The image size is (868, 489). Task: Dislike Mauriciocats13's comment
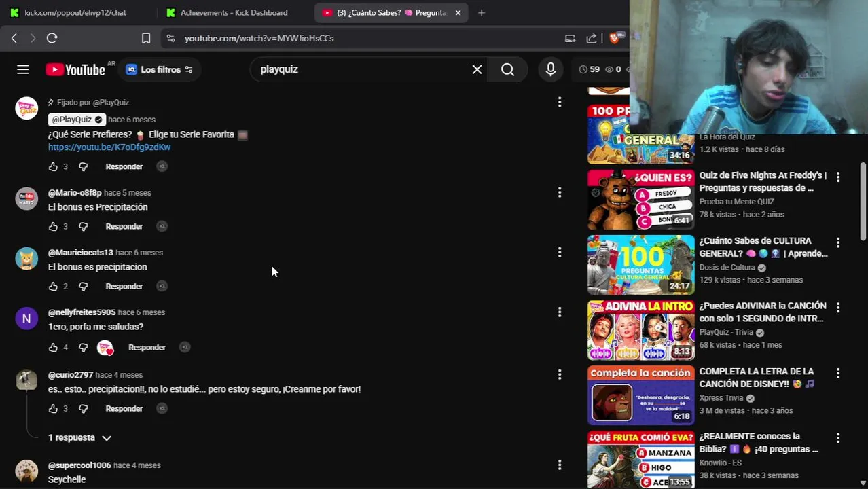click(x=83, y=286)
